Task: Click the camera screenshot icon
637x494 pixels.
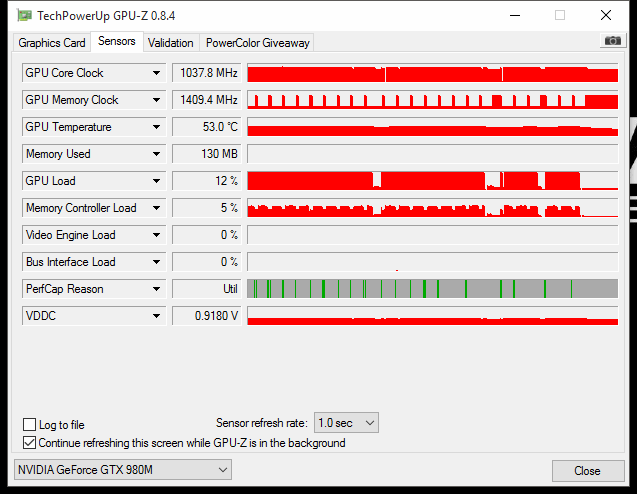Action: pos(613,41)
